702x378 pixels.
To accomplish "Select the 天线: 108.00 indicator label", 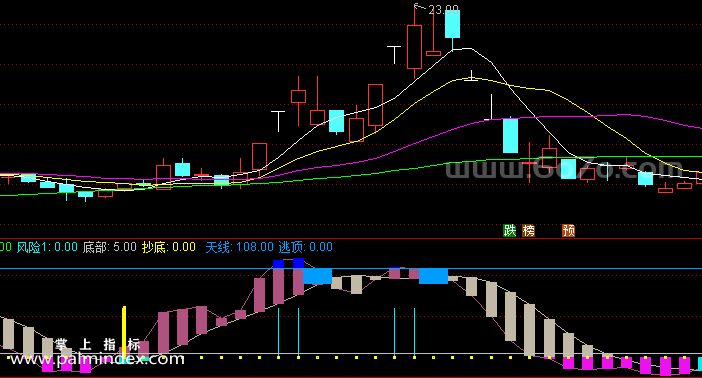I will coord(240,247).
